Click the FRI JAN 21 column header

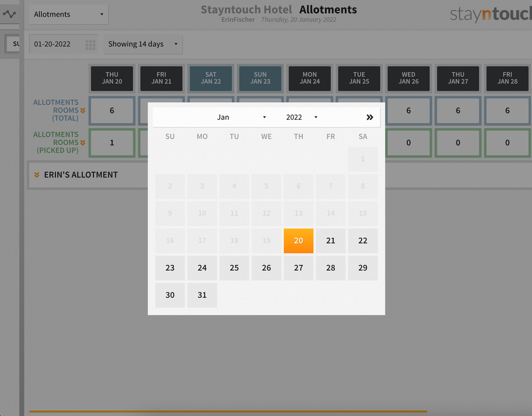tap(161, 79)
